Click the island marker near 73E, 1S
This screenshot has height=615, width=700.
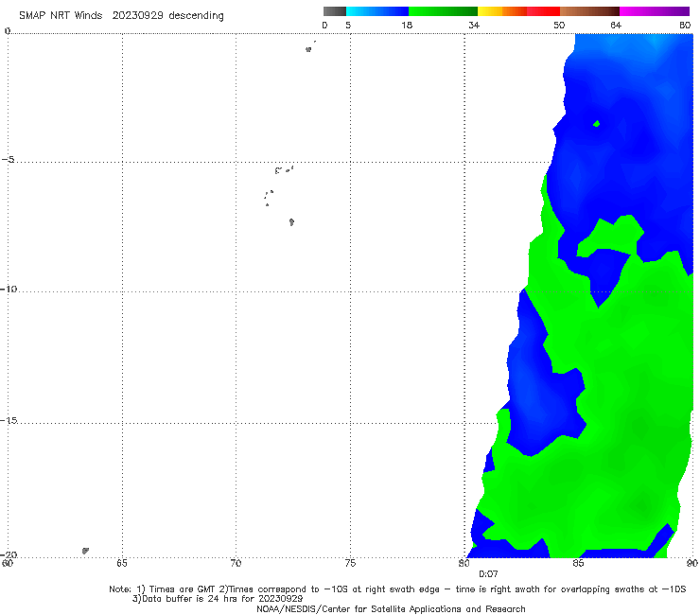[x=308, y=49]
